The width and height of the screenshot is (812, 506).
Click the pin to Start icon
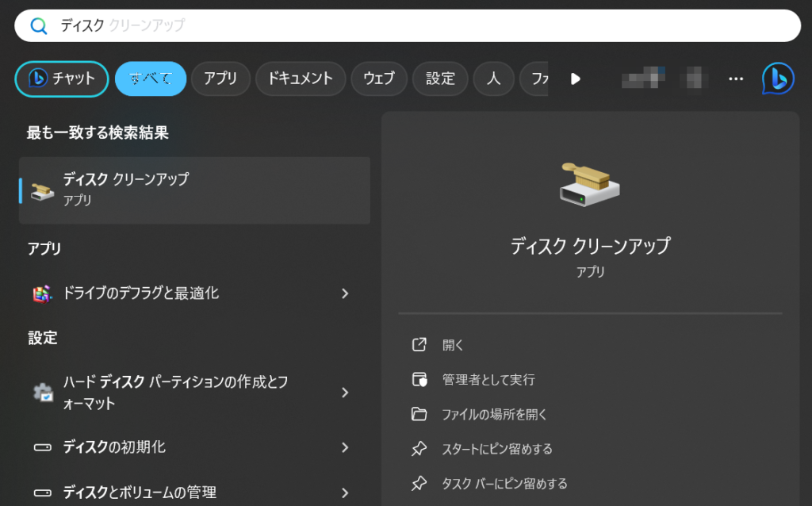pos(419,449)
